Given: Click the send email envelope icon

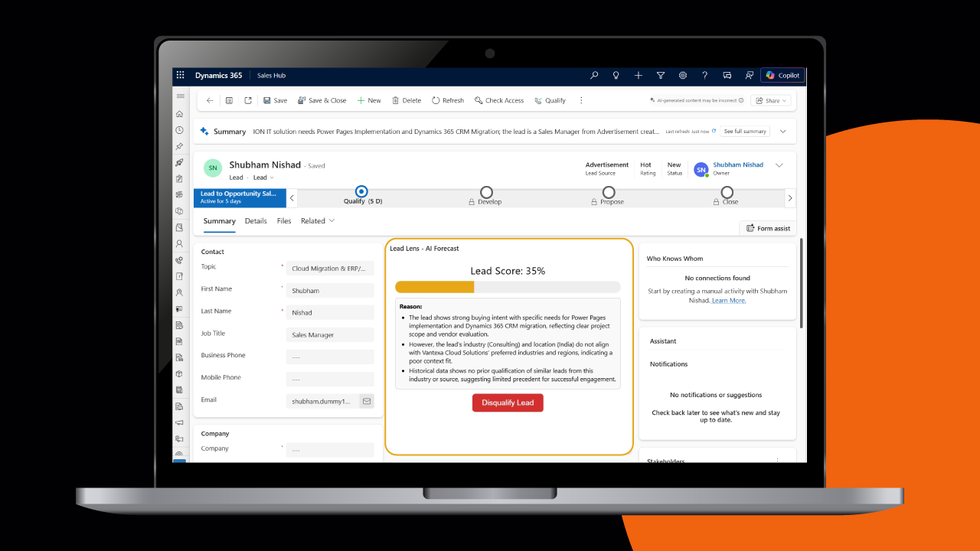Looking at the screenshot, I should (367, 401).
